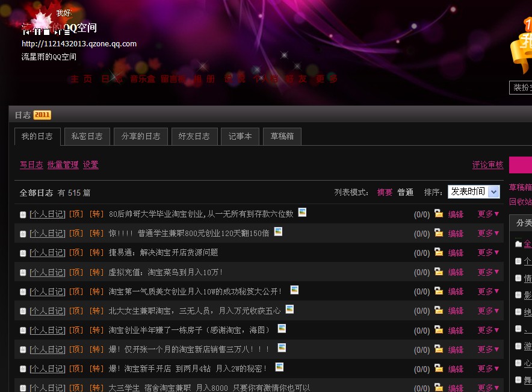Click document icon before 仅开张一个月 row
Screen dimensions: 532x392
[23, 350]
